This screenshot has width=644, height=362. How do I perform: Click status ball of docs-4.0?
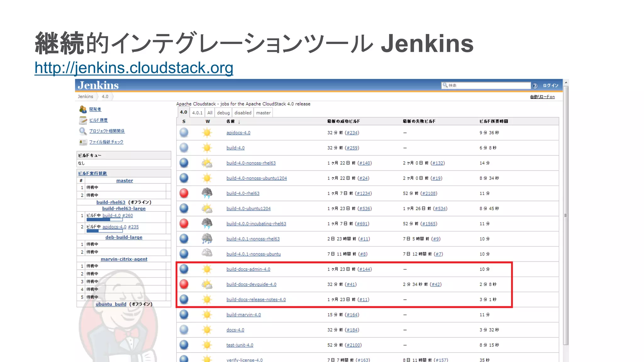[184, 330]
